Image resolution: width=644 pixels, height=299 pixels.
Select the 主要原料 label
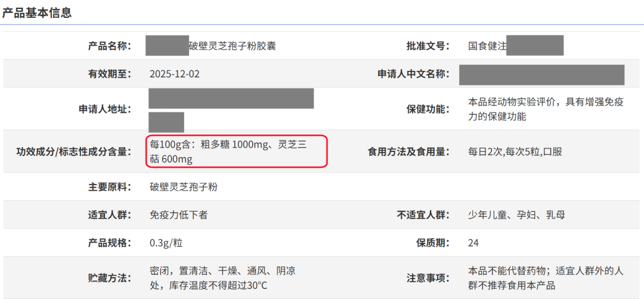click(109, 187)
